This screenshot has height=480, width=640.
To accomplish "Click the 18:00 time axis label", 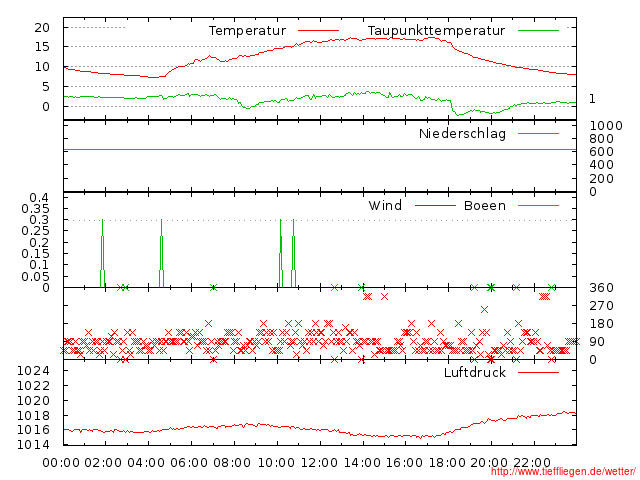I will click(447, 463).
